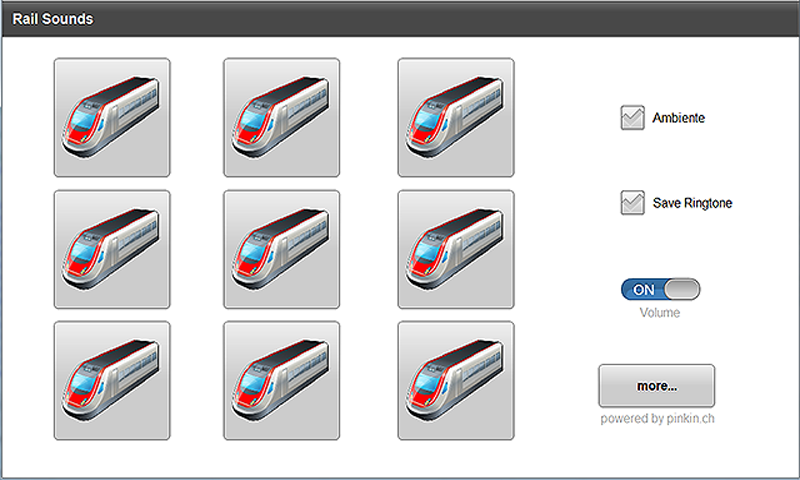Play the center train sound button
800x480 pixels.
(282, 249)
